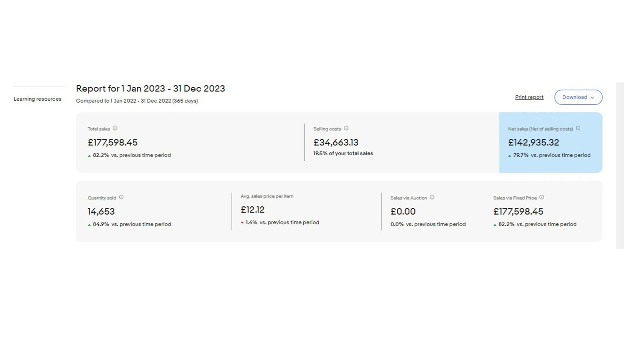Click the £12.12 average sales price value
The image size is (624, 364).
coord(253,210)
